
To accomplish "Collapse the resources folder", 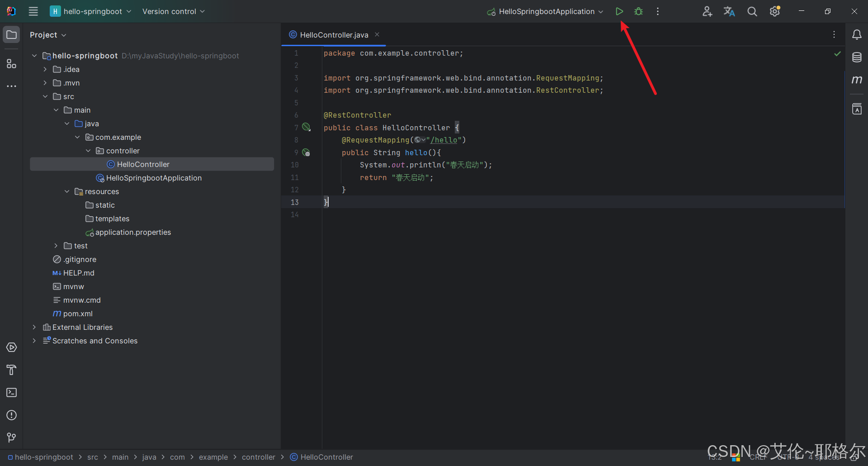I will tap(67, 191).
